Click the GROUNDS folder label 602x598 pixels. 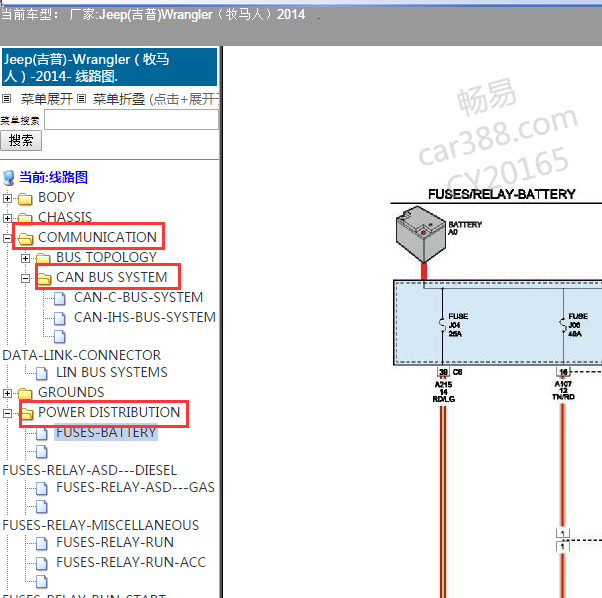[x=71, y=392]
